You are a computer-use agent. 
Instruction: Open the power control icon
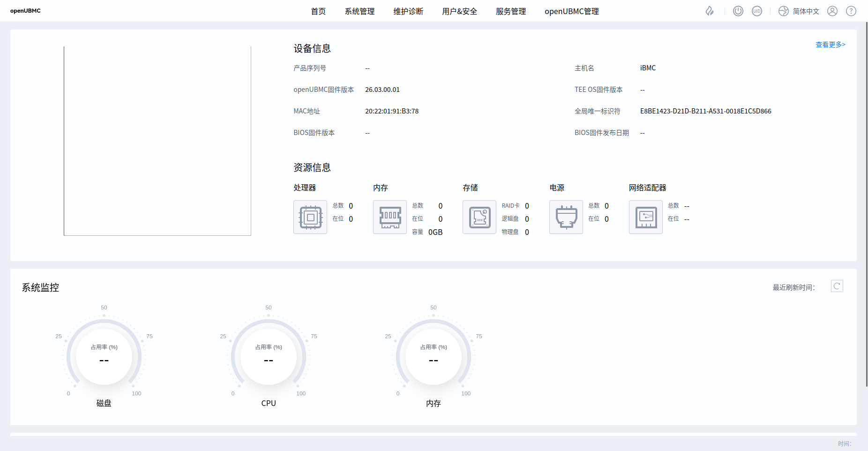coord(738,11)
